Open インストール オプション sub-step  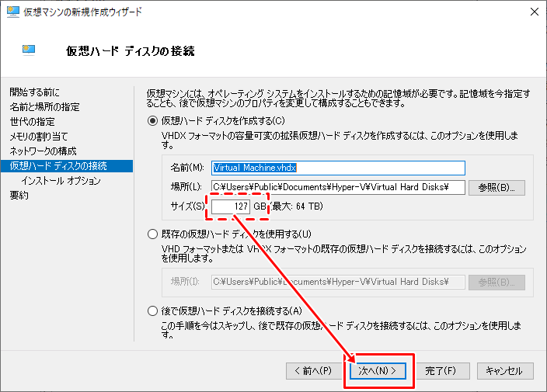tap(61, 181)
